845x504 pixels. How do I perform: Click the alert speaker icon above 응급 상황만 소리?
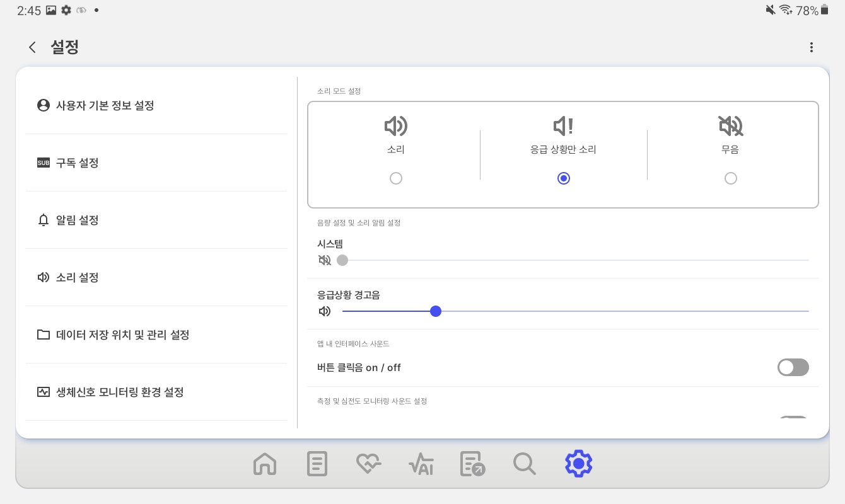pyautogui.click(x=564, y=127)
